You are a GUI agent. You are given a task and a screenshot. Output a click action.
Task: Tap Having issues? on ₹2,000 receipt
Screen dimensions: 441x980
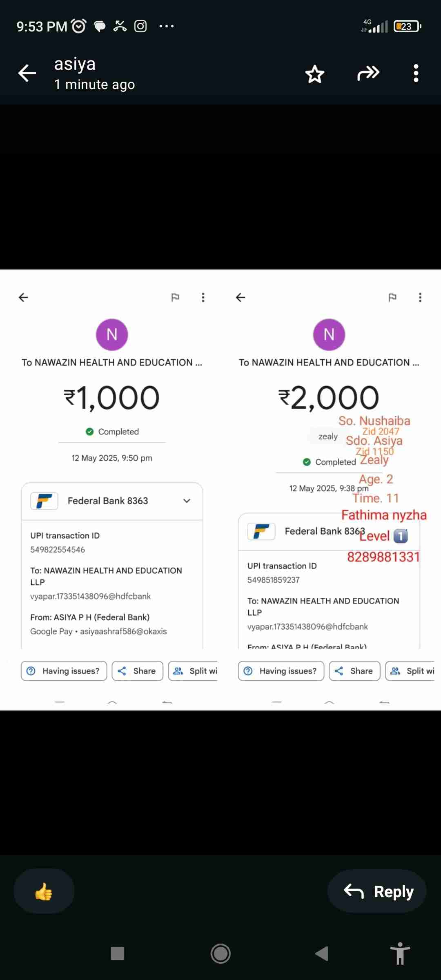tap(281, 671)
